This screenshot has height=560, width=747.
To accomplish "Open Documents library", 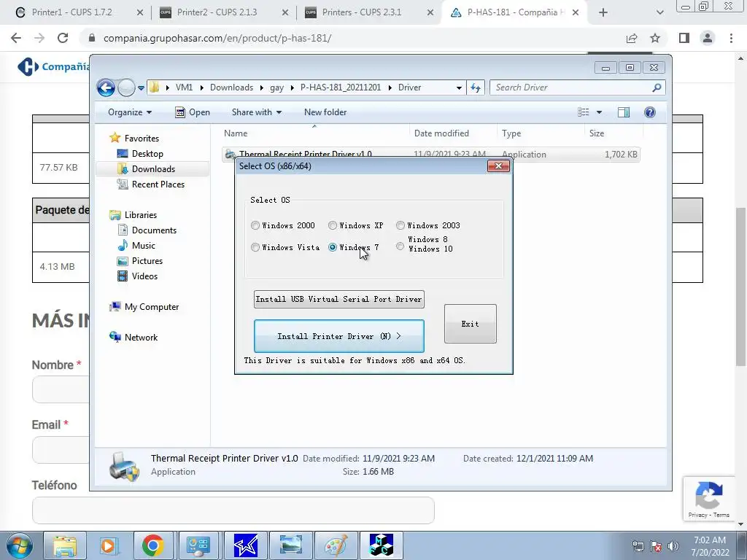I will tap(154, 230).
